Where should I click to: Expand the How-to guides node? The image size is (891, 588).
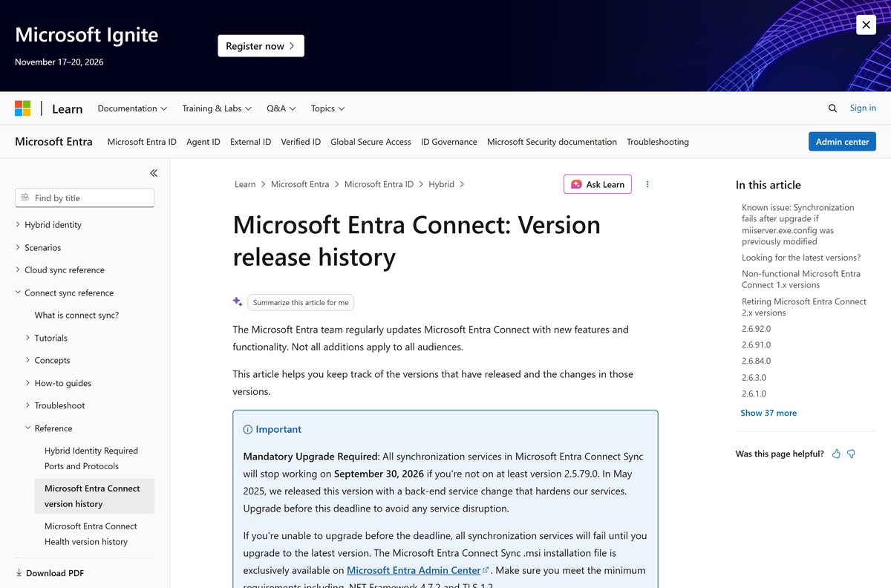[28, 383]
